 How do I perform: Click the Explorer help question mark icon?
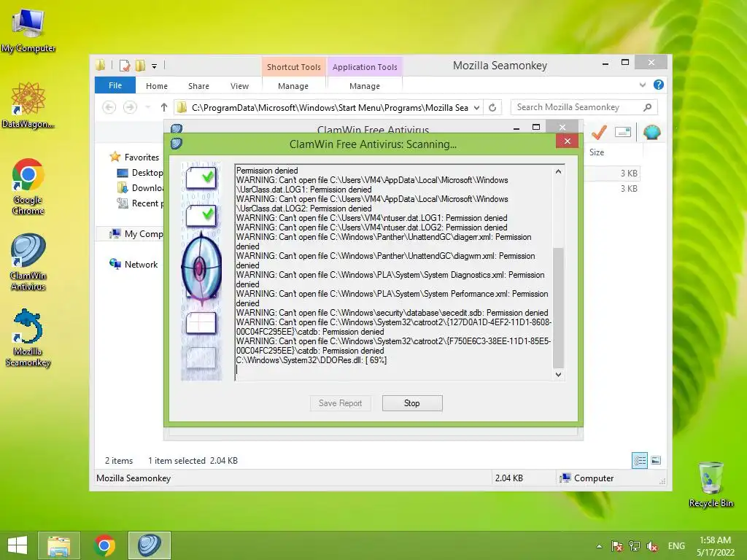[659, 85]
